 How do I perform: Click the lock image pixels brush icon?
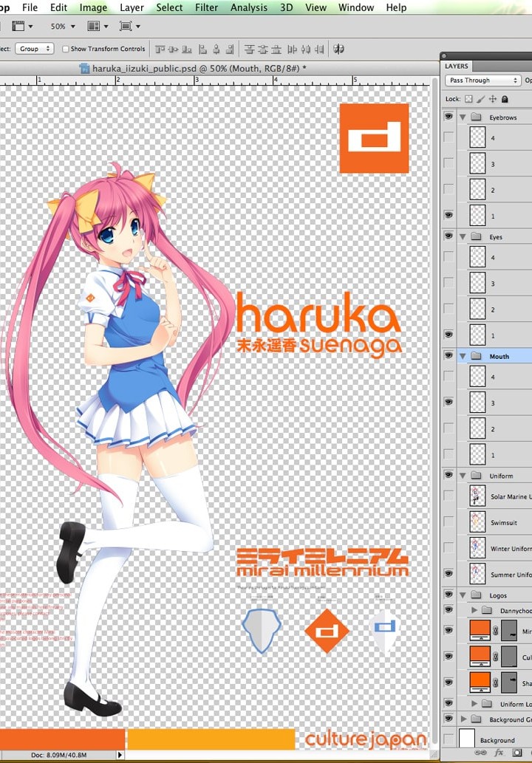[x=480, y=99]
